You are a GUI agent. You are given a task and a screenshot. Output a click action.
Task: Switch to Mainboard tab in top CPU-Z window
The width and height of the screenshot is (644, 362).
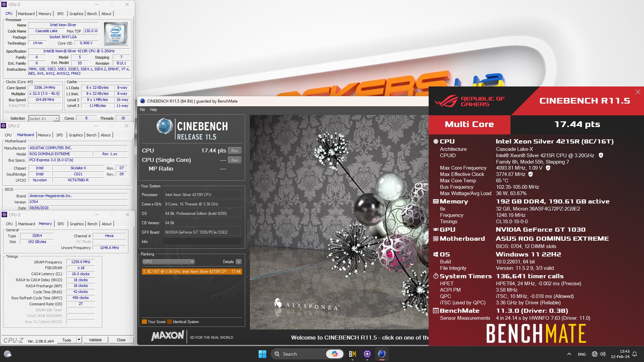(x=26, y=14)
